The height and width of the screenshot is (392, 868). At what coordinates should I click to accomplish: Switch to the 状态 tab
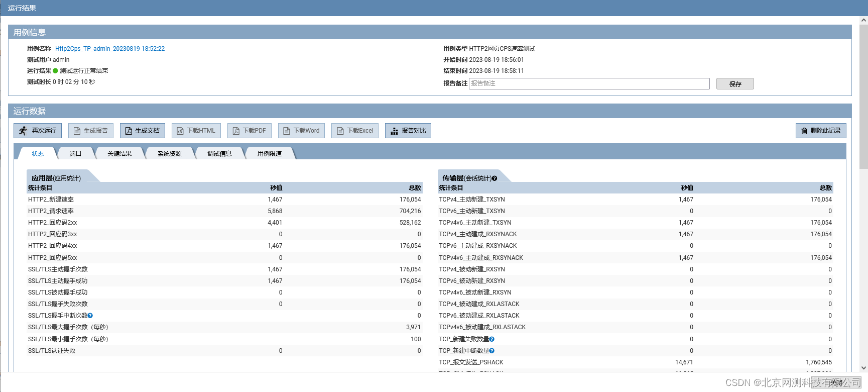[38, 153]
